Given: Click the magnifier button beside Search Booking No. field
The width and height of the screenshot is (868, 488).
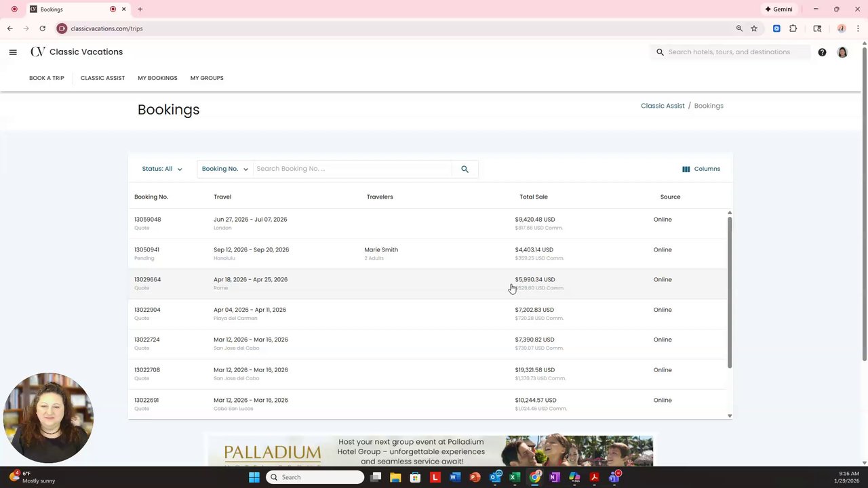Looking at the screenshot, I should click(465, 169).
